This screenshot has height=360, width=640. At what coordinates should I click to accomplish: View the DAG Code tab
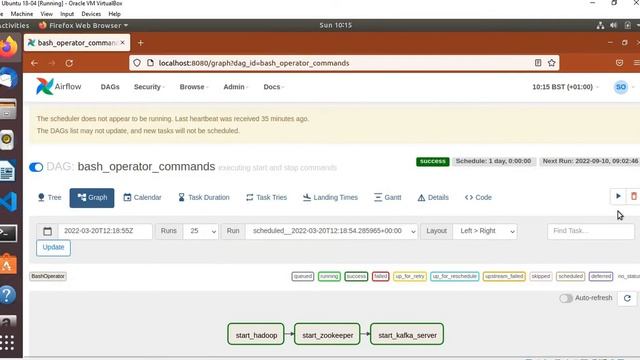pos(478,198)
